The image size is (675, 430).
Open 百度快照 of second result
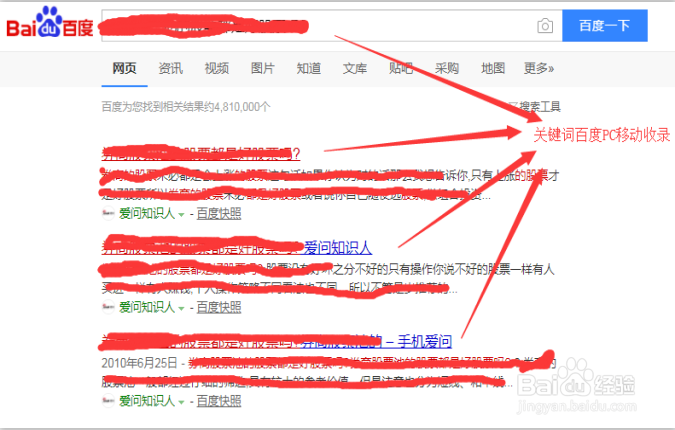(x=219, y=307)
